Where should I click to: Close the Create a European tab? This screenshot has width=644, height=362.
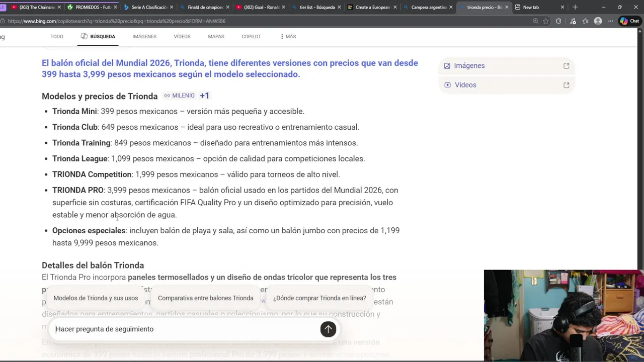pos(395,7)
